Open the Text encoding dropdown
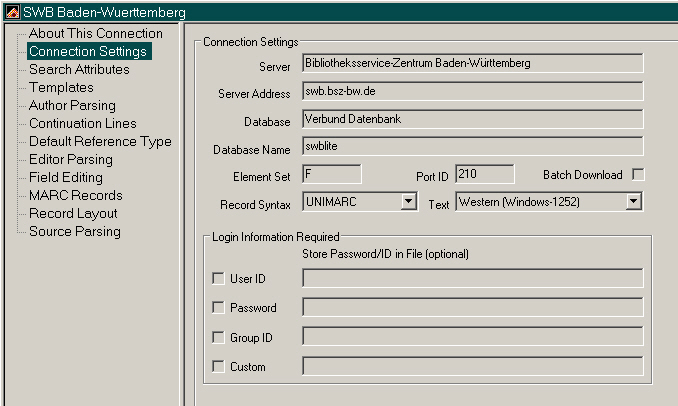 (x=633, y=202)
